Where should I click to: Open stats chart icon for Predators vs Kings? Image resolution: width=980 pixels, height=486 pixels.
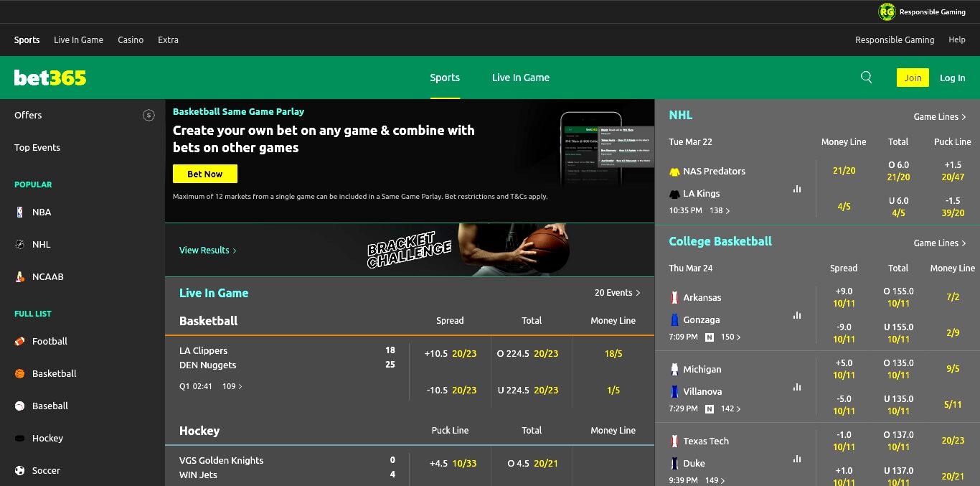click(797, 189)
